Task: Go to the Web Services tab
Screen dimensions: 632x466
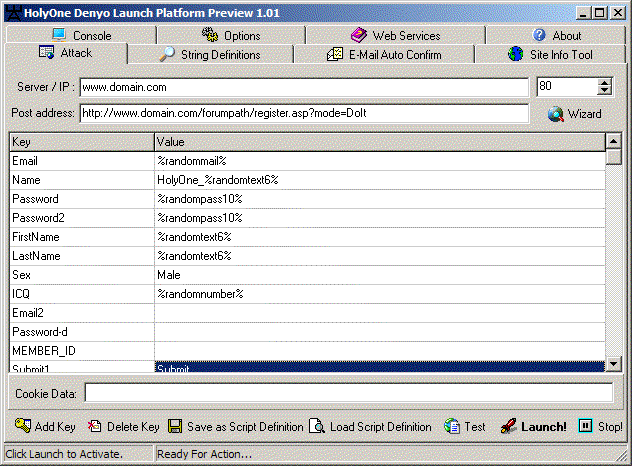Action: click(x=395, y=35)
